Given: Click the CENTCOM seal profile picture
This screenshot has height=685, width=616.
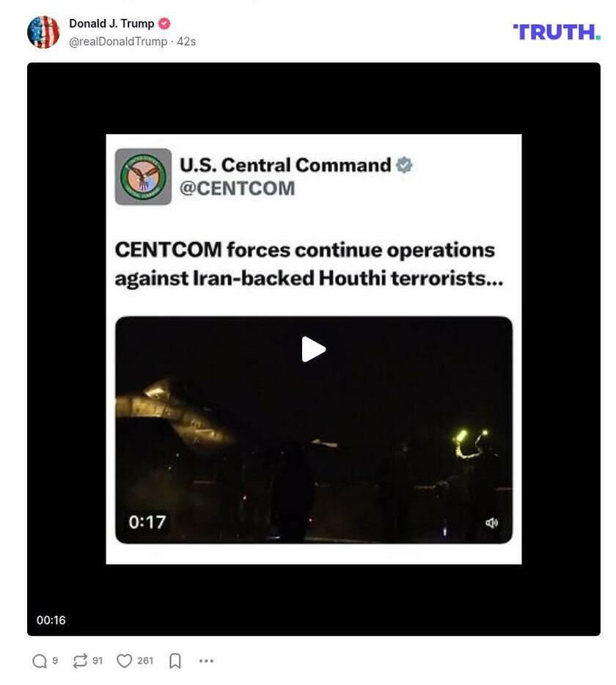Looking at the screenshot, I should pos(143,177).
